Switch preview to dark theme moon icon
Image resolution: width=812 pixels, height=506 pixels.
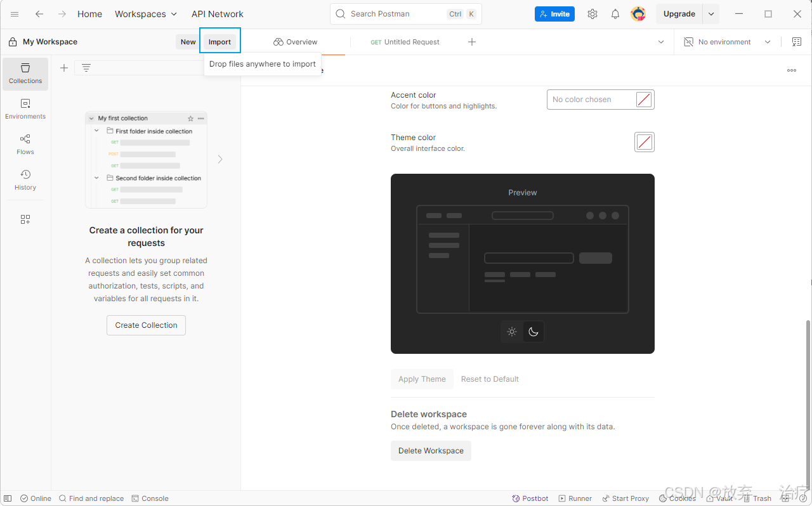(x=534, y=332)
